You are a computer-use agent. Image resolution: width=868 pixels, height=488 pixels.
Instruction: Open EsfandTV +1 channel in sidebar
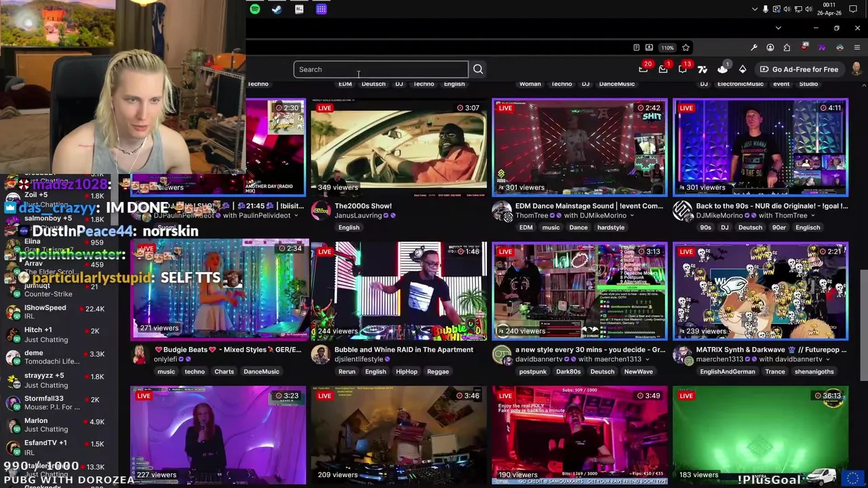click(x=54, y=447)
